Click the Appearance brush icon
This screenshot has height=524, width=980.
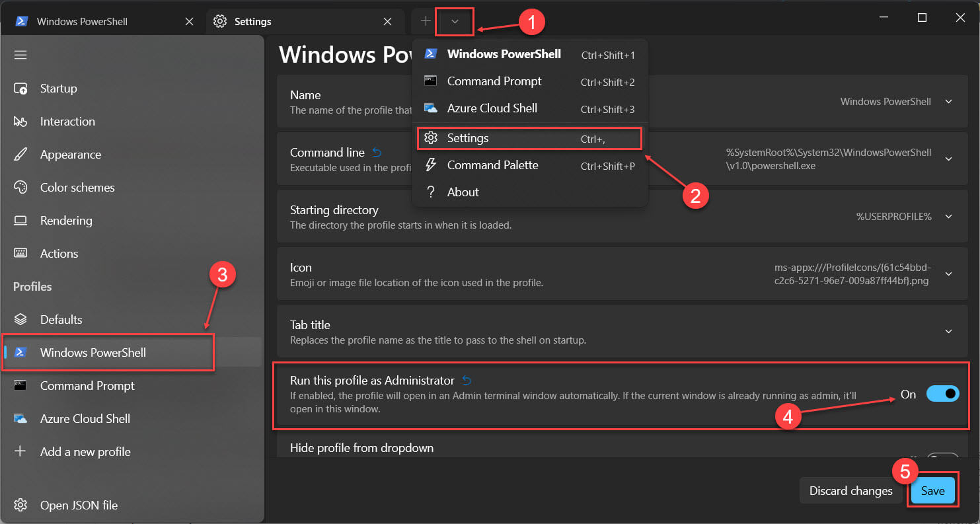20,155
